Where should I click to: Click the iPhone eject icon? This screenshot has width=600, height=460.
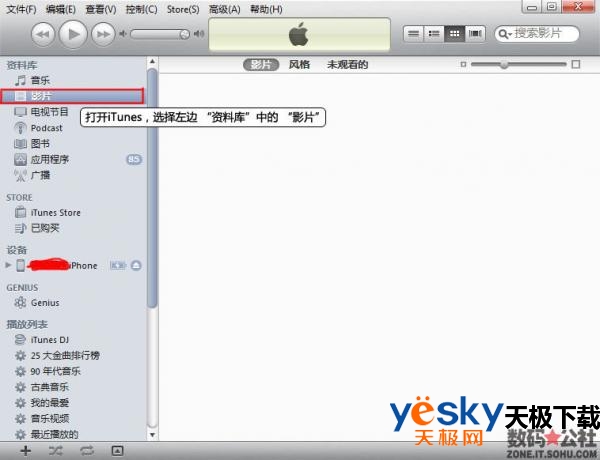click(136, 265)
